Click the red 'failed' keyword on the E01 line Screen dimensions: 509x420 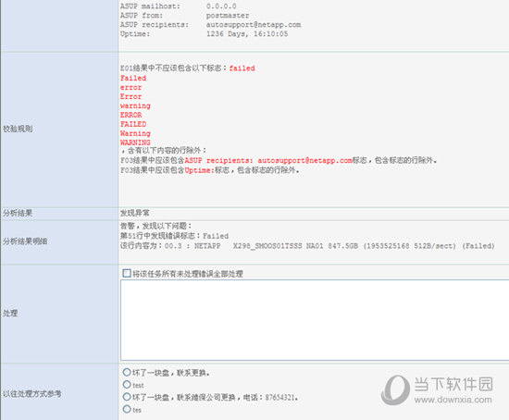click(x=242, y=68)
